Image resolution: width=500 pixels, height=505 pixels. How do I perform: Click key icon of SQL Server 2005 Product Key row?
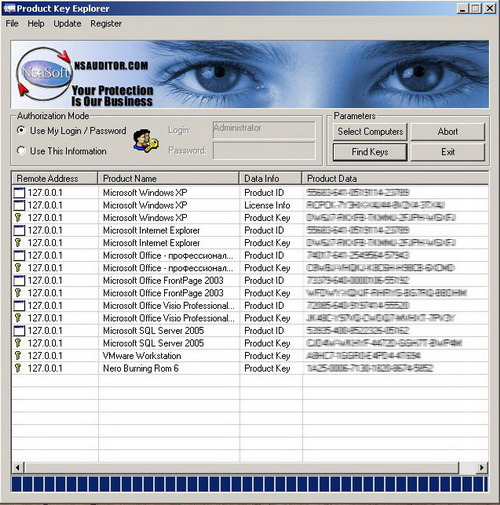pyautogui.click(x=18, y=343)
